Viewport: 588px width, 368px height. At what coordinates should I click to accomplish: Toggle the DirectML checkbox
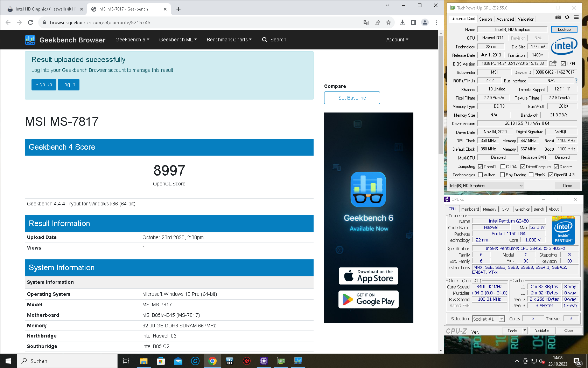click(556, 167)
